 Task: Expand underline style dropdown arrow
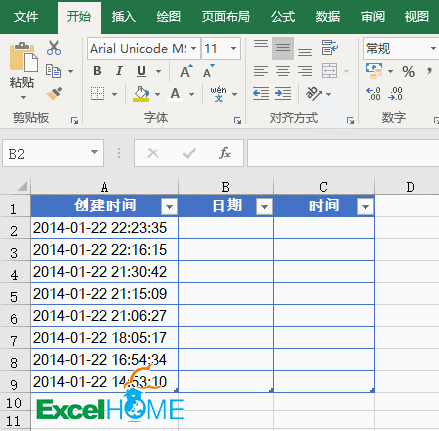click(x=158, y=71)
